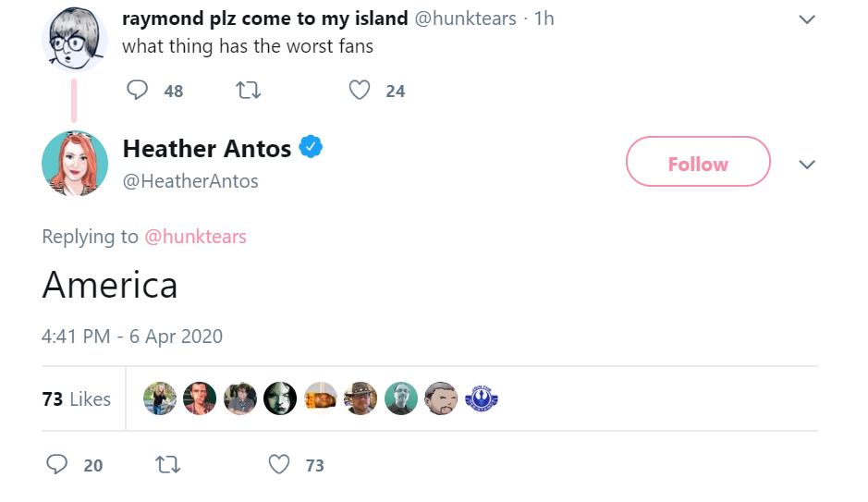The image size is (868, 502).
Task: Retweet Heather Antos's America tweet
Action: (169, 464)
